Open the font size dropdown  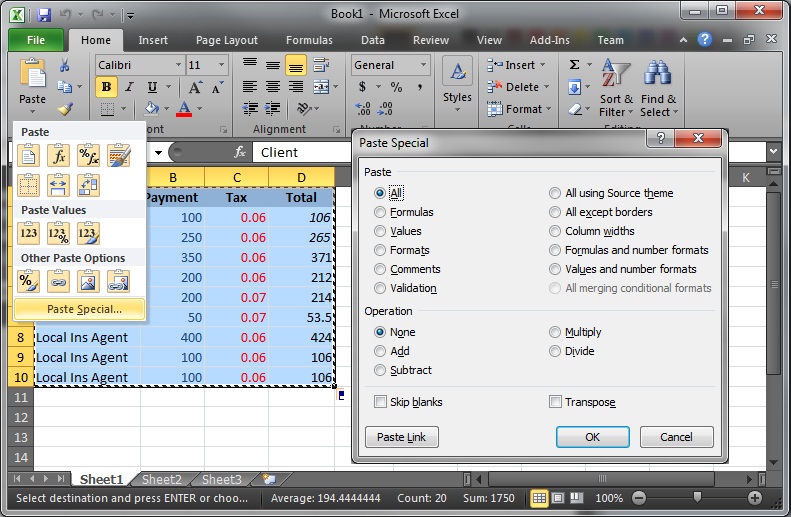pyautogui.click(x=221, y=65)
